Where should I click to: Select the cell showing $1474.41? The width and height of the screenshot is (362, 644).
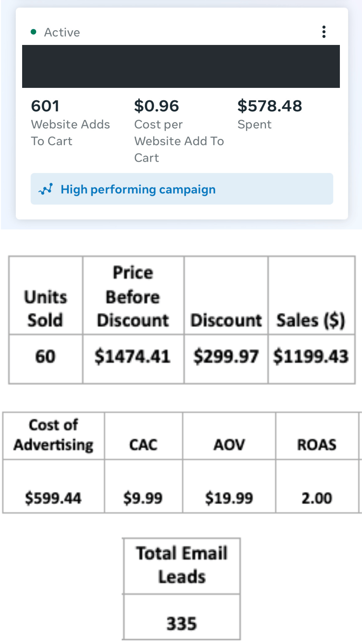point(133,357)
